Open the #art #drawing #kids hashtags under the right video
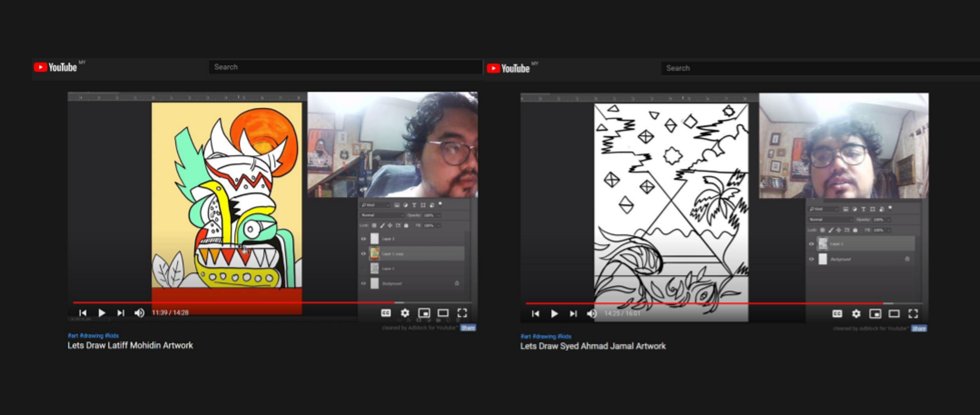 [546, 337]
